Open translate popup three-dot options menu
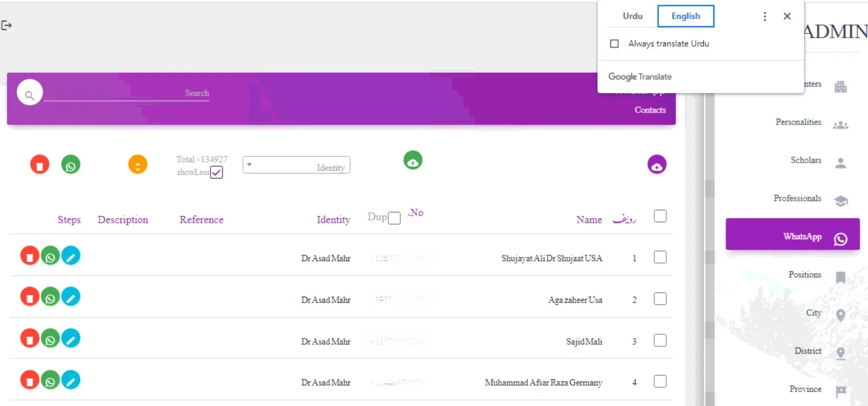The width and height of the screenshot is (868, 406). pyautogui.click(x=765, y=17)
